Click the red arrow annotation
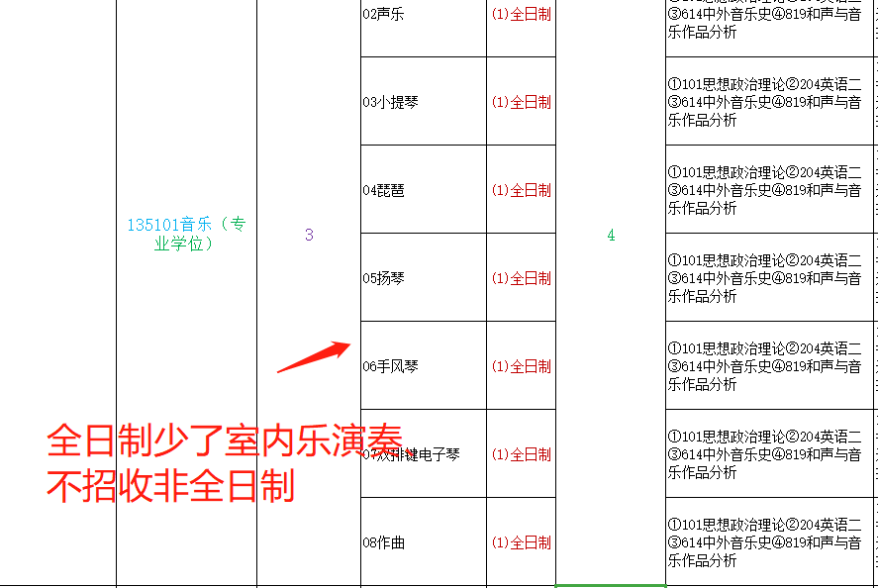The width and height of the screenshot is (878, 588). tap(314, 357)
